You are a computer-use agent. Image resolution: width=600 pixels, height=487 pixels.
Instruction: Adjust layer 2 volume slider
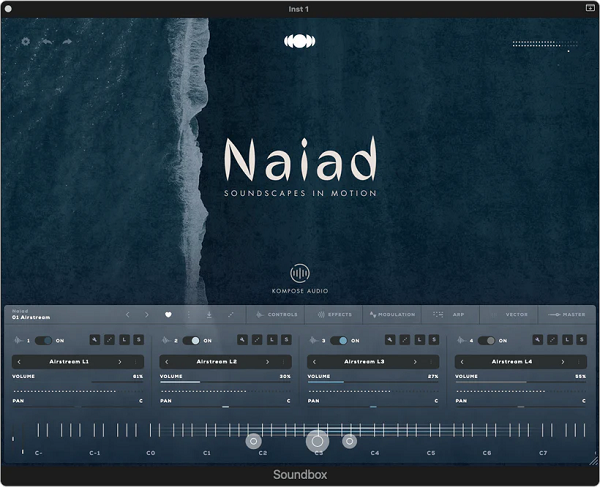(x=225, y=382)
